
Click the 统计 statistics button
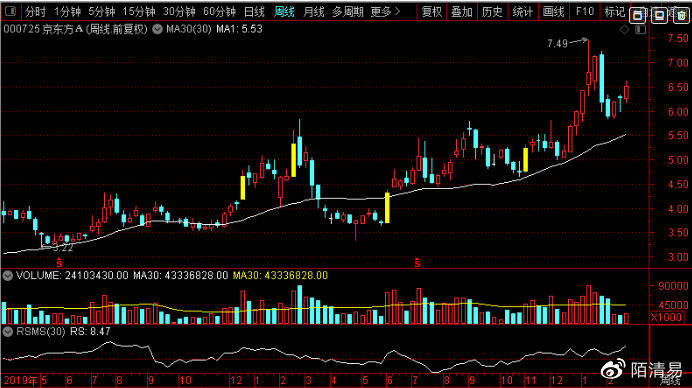coord(523,11)
